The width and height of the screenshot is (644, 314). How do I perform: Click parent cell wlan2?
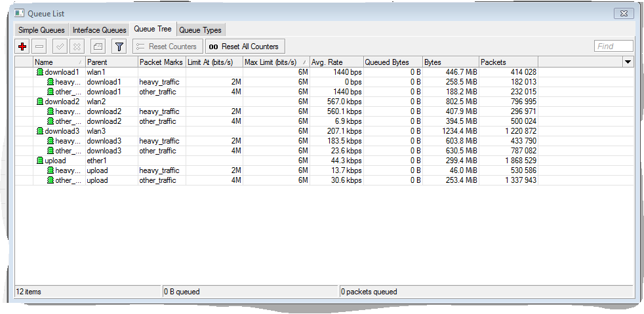tap(96, 102)
